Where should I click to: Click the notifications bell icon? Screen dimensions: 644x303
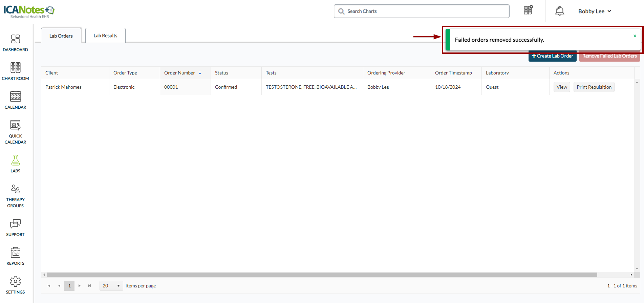click(559, 11)
